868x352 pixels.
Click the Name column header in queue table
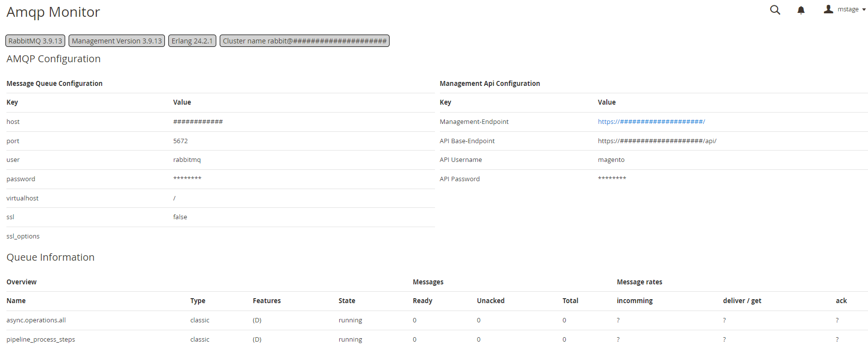point(16,301)
